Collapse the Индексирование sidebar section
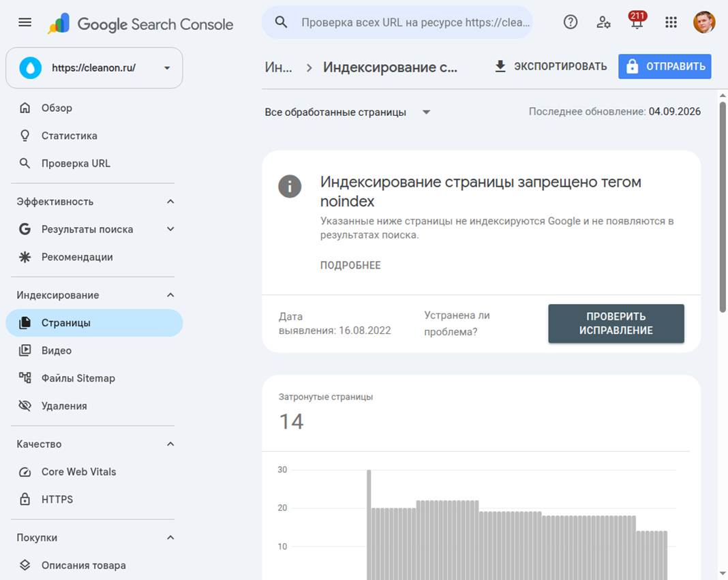 [x=170, y=295]
